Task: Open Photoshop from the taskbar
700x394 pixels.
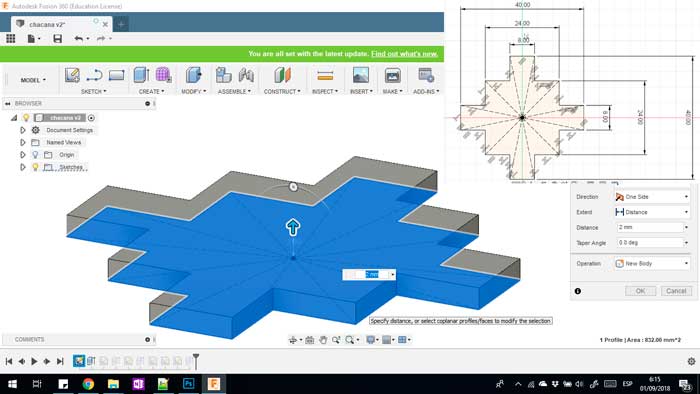Action: [188, 384]
